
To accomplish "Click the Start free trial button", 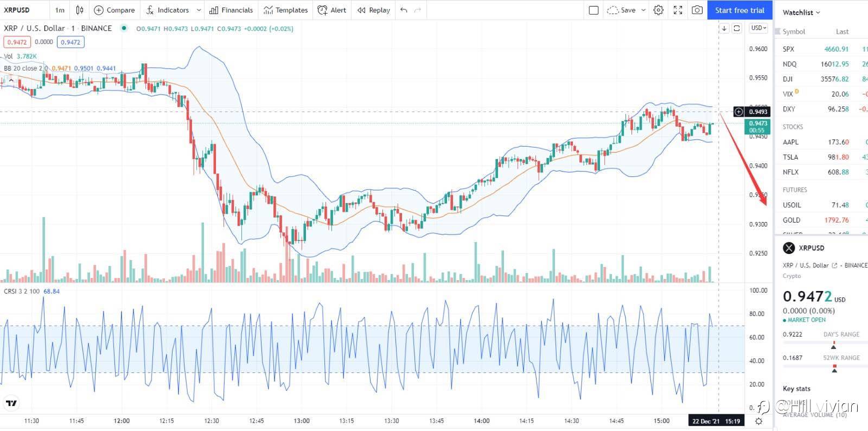I will (x=739, y=10).
